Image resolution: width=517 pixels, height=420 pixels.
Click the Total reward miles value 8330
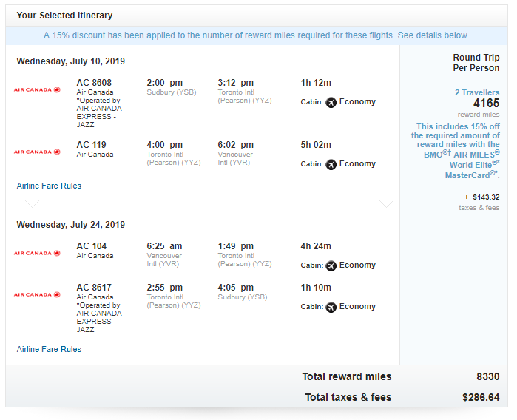pos(487,376)
